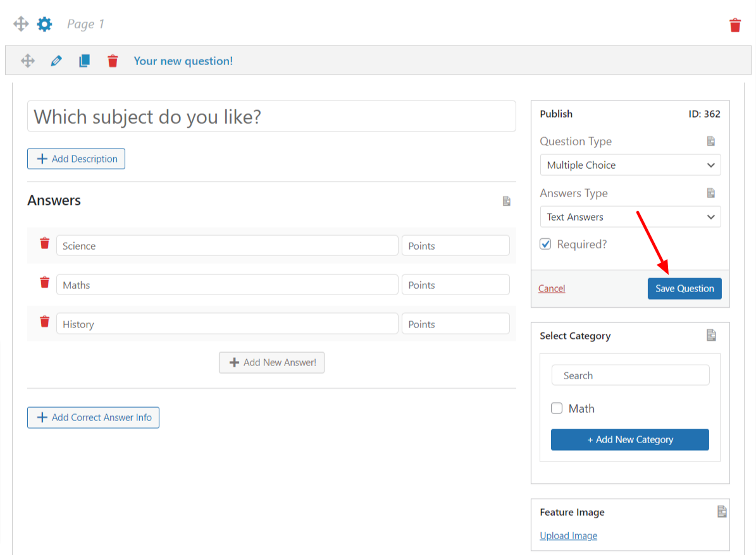The height and width of the screenshot is (555, 756).
Task: Delete the Science answer
Action: point(44,243)
